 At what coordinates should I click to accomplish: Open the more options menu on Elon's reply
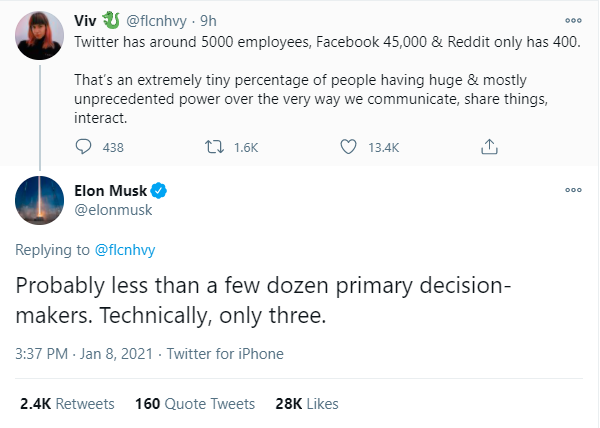(x=573, y=189)
